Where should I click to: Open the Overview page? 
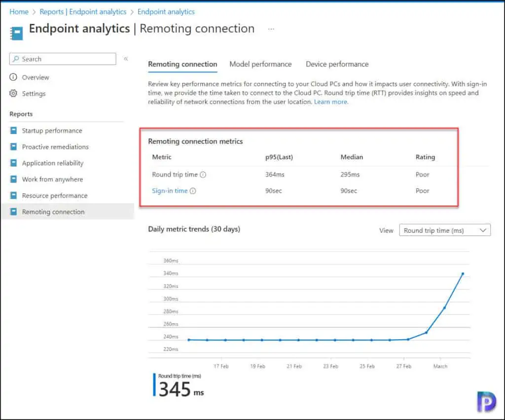pos(36,77)
